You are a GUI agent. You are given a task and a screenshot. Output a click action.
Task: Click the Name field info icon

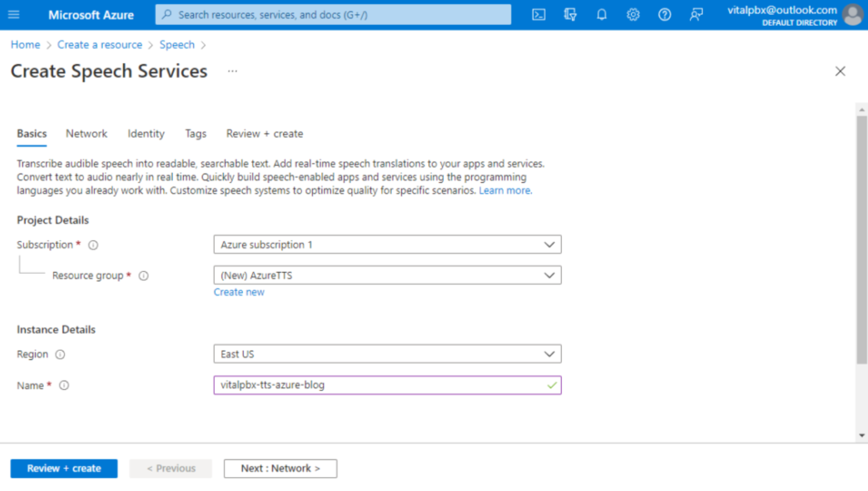(64, 385)
